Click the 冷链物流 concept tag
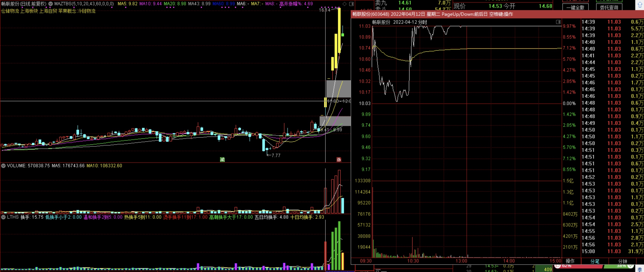This screenshot has height=272, width=644. pos(86,11)
